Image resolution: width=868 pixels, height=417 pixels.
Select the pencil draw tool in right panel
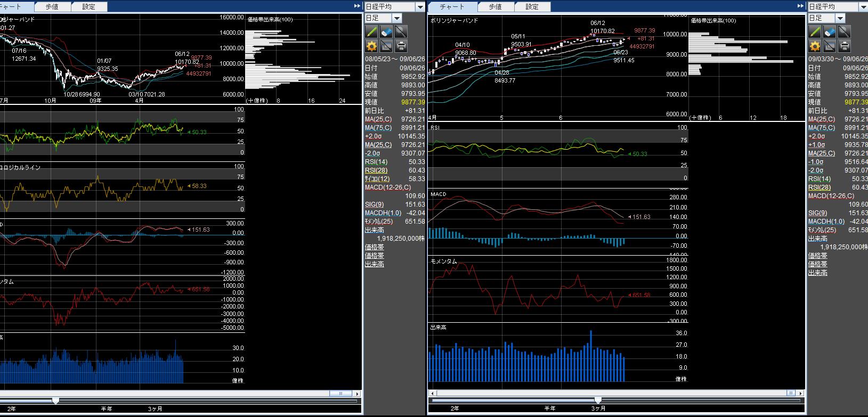pos(815,31)
